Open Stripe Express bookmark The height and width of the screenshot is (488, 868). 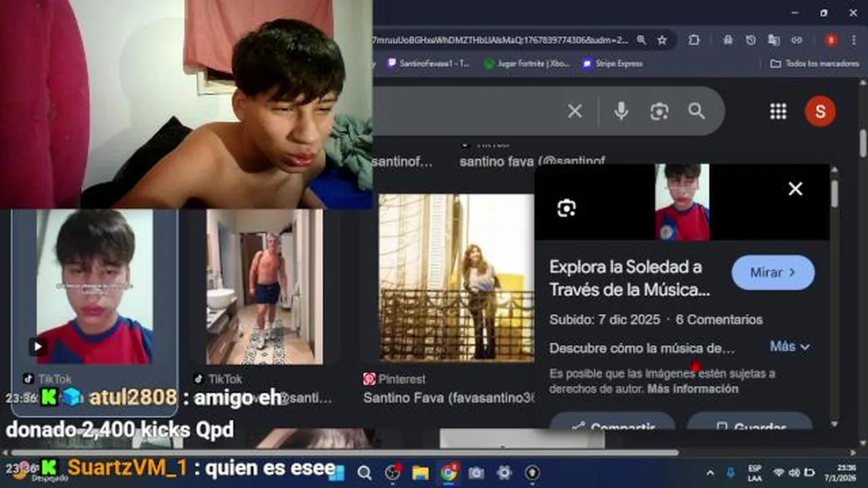(x=612, y=63)
